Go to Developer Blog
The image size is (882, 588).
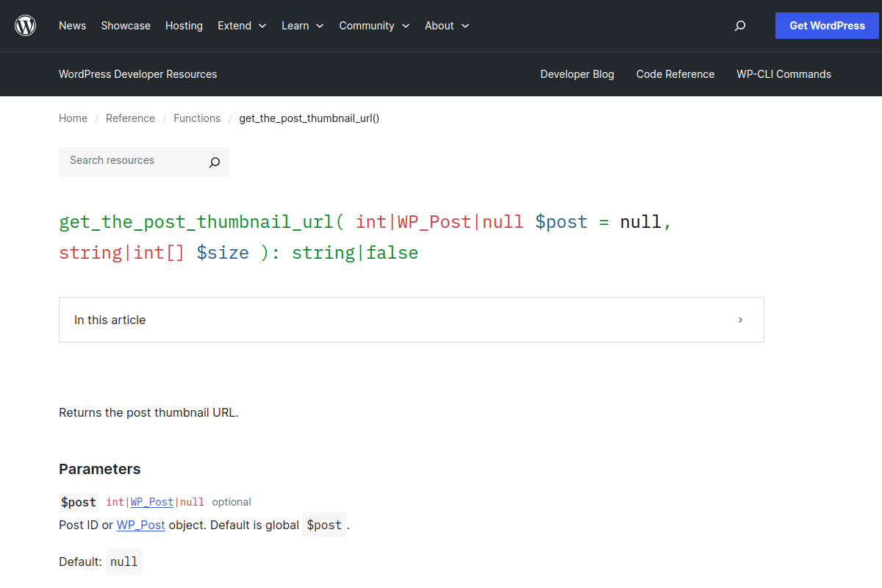pyautogui.click(x=577, y=74)
